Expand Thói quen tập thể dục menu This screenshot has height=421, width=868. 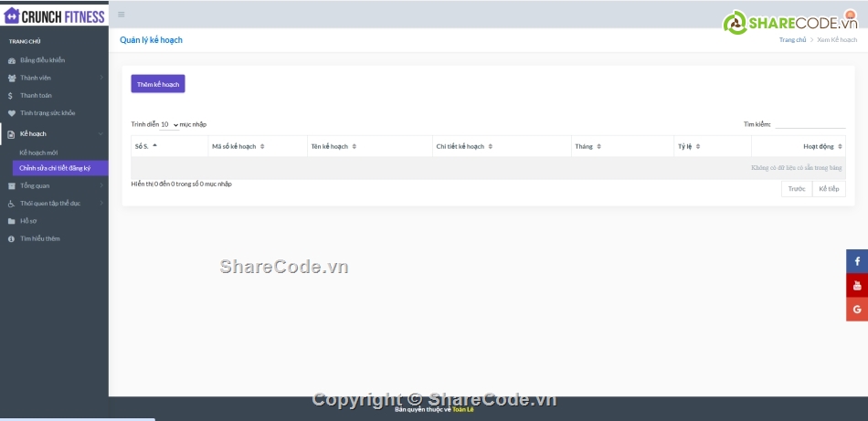[x=54, y=203]
